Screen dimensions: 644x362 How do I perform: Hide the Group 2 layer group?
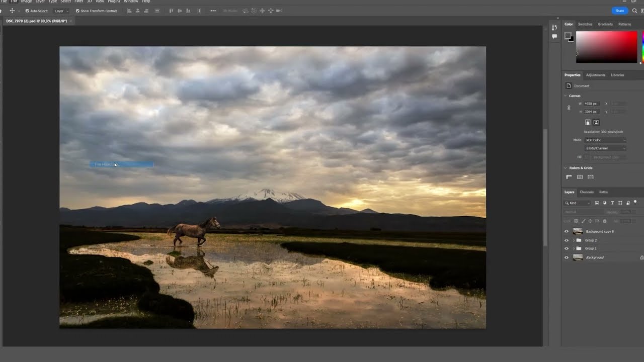pyautogui.click(x=567, y=240)
